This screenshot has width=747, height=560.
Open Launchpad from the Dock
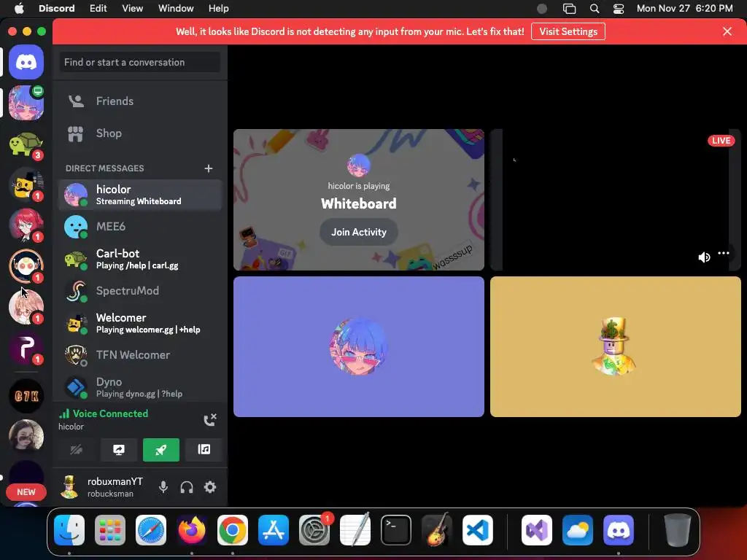pyautogui.click(x=110, y=529)
